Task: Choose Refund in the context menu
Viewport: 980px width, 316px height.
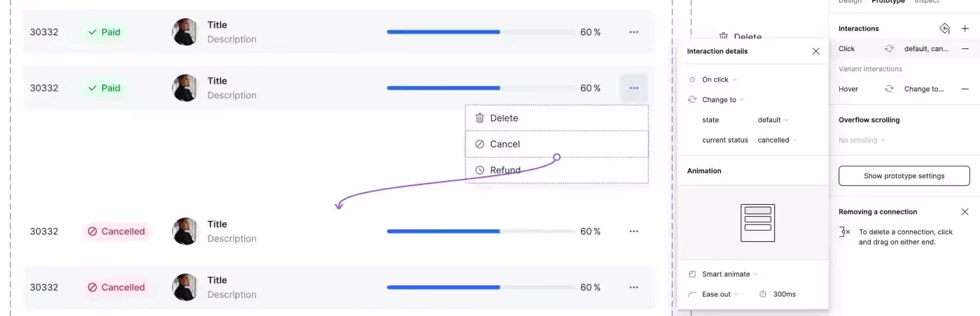Action: (x=505, y=170)
